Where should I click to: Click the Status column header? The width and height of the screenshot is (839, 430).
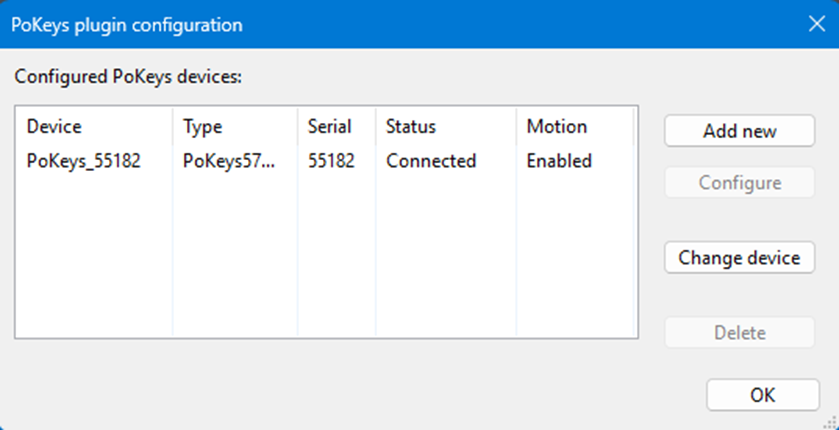pyautogui.click(x=411, y=127)
